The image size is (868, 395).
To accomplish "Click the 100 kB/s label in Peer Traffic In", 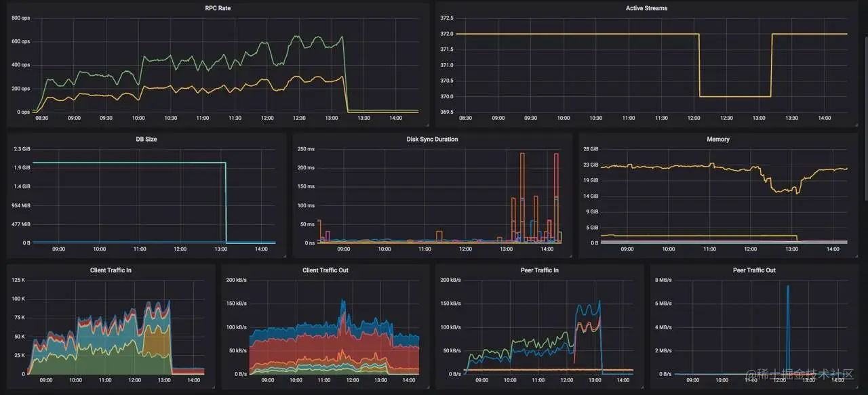I will [451, 327].
